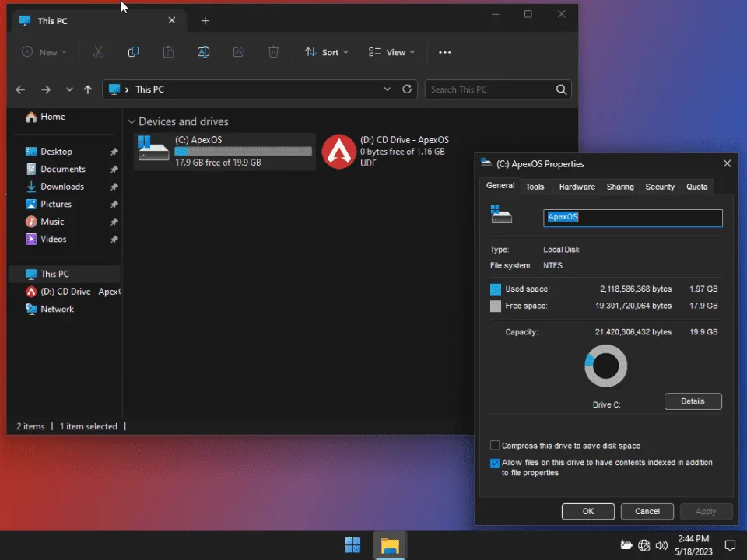
Task: Click File Explorer on the taskbar
Action: pyautogui.click(x=389, y=546)
